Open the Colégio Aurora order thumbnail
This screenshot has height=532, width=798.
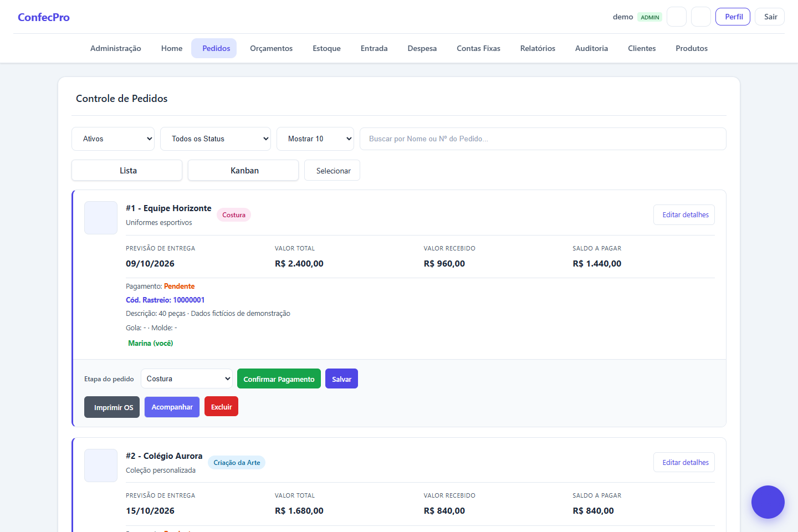coord(101,465)
